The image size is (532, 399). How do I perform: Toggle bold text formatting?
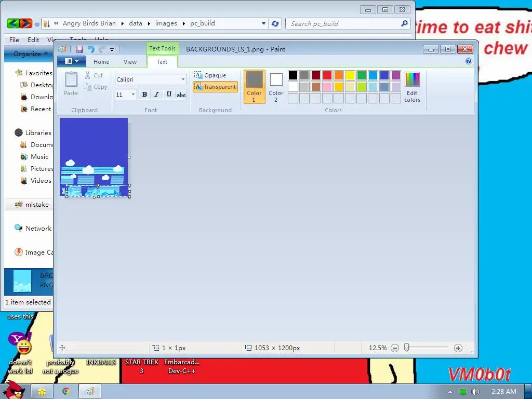tap(144, 95)
